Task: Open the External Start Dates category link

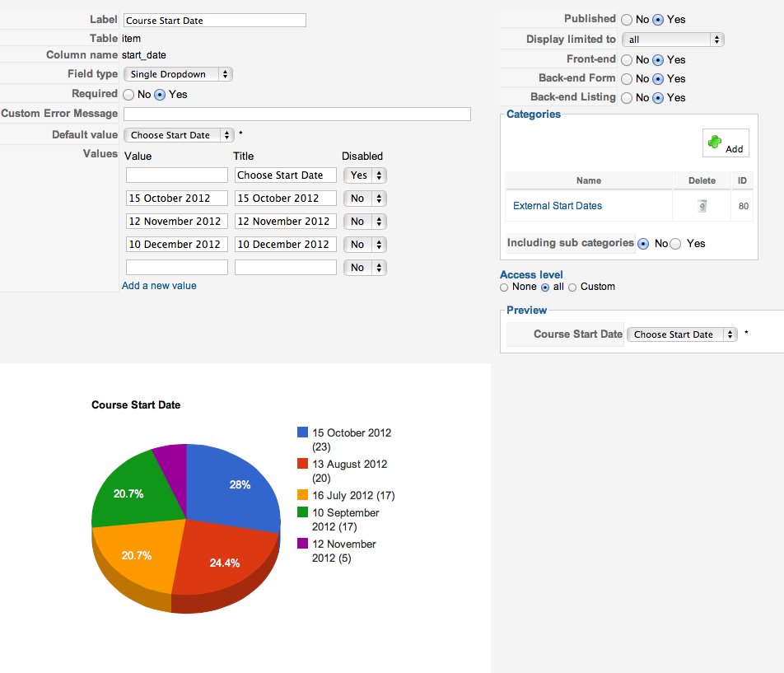Action: (557, 205)
